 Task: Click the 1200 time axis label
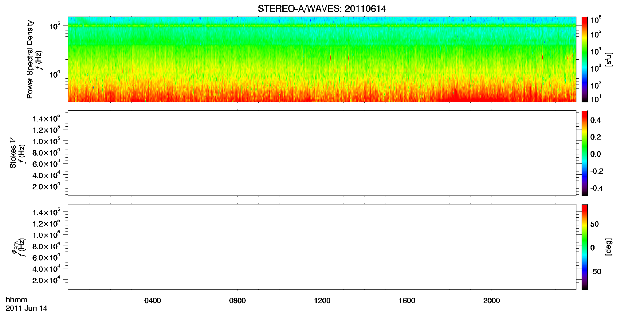tap(322, 301)
